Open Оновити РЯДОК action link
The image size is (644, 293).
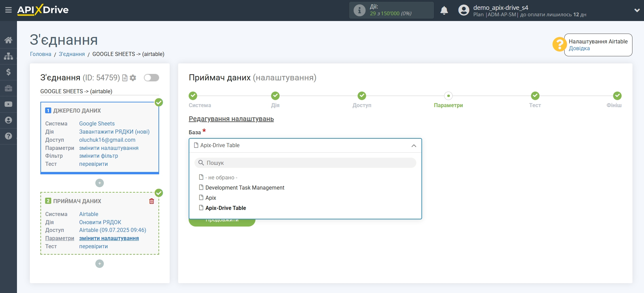(x=100, y=222)
